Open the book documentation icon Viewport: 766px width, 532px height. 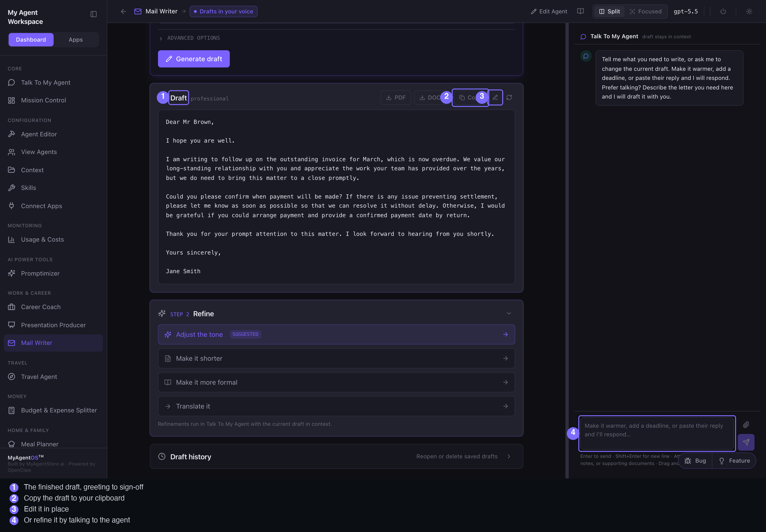tap(580, 11)
